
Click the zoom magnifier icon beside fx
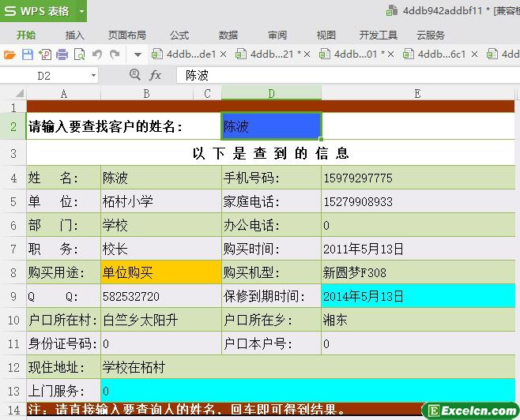[134, 75]
